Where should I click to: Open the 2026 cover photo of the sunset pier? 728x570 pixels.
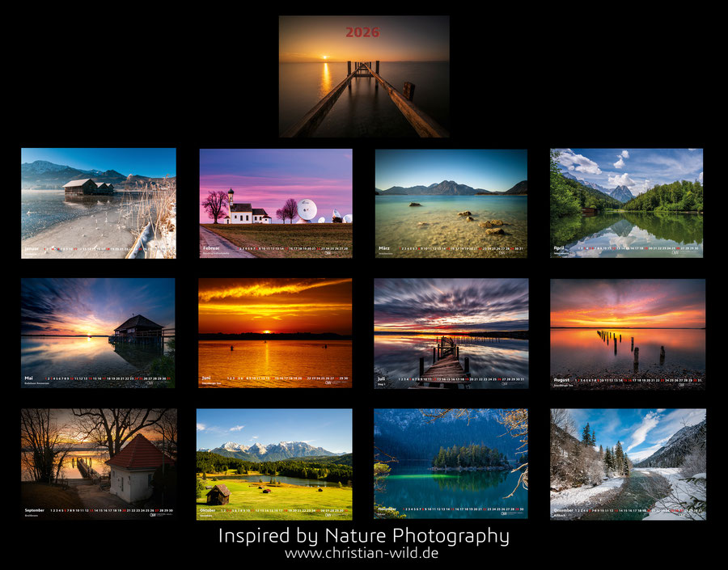coord(364,77)
